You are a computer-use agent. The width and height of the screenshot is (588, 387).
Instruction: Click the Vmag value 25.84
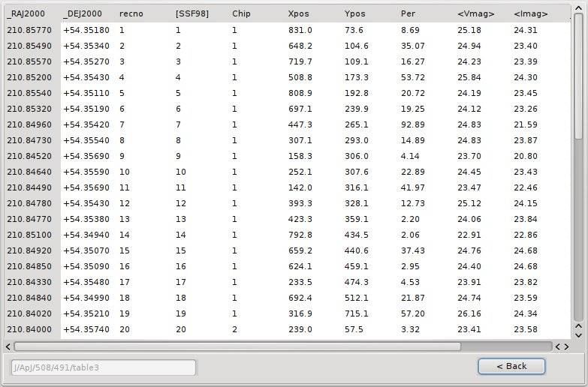[469, 77]
